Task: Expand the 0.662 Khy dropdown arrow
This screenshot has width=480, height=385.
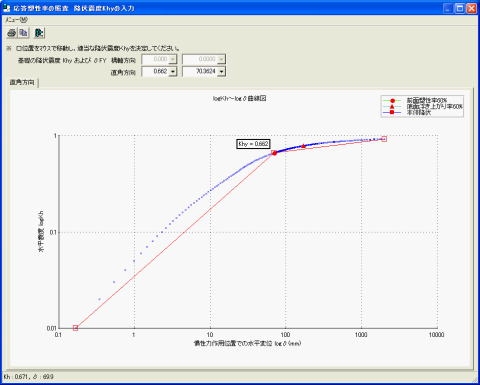Action: click(x=173, y=72)
